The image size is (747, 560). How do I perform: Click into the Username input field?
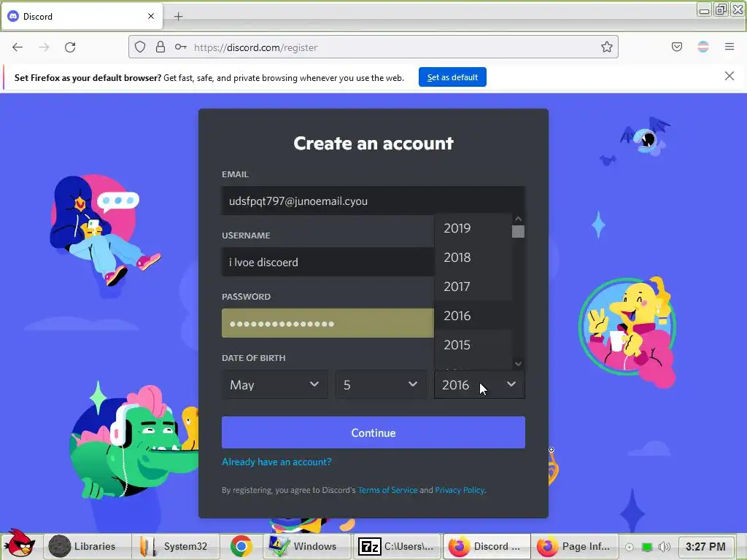tap(328, 262)
